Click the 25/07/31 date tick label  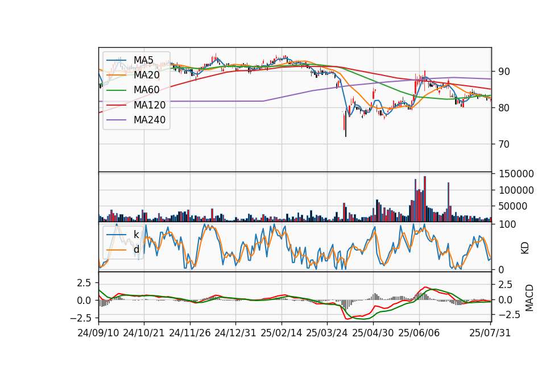coord(490,333)
